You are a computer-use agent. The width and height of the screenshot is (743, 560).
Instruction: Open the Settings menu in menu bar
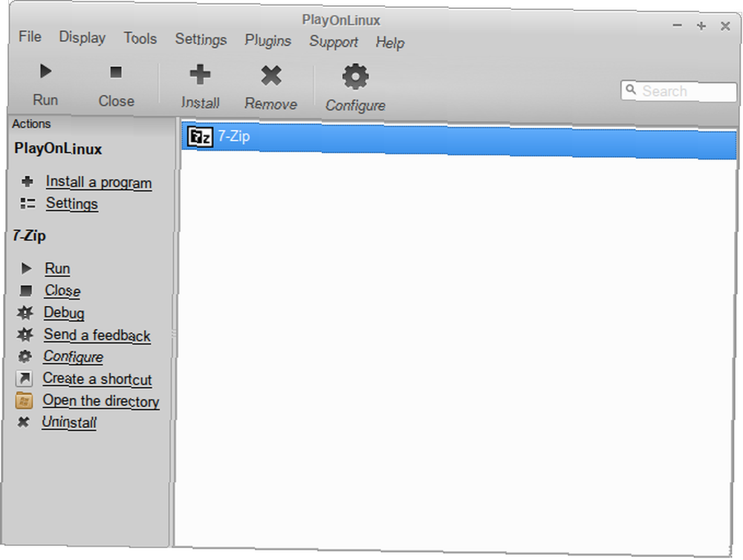(201, 39)
